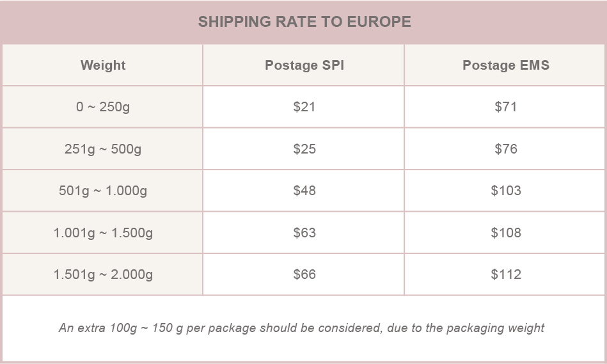Click the $71 EMS price cell
Screen dimensions: 607x364
click(x=505, y=106)
